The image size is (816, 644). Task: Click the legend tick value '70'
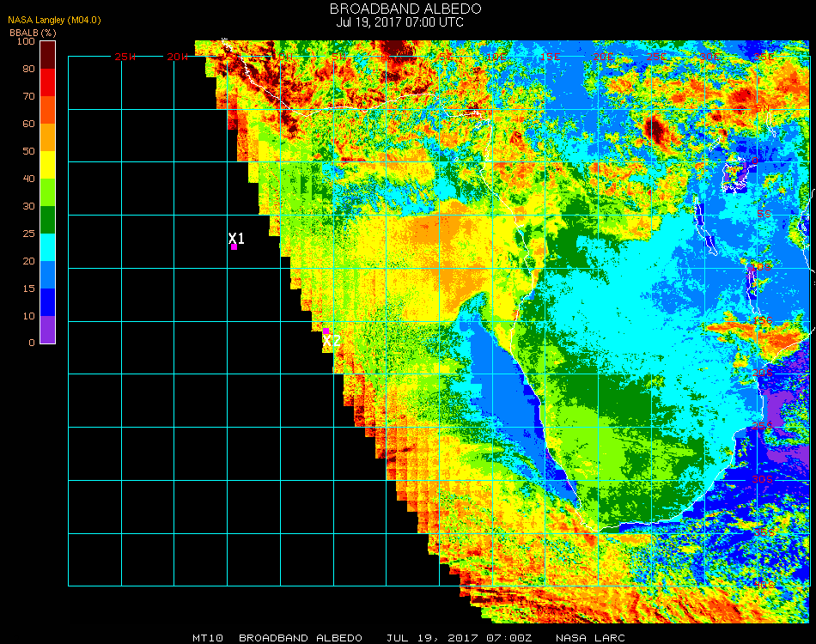(28, 96)
